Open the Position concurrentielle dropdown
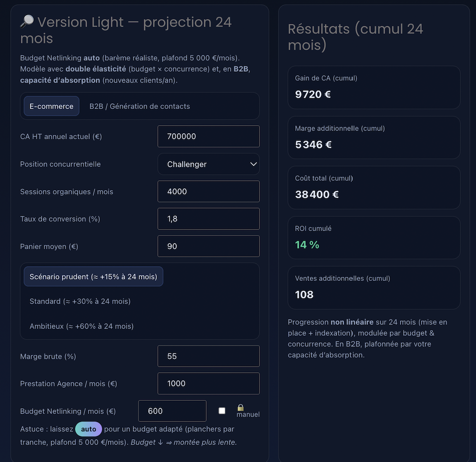Screen dimensions: 476x462 coord(209,164)
